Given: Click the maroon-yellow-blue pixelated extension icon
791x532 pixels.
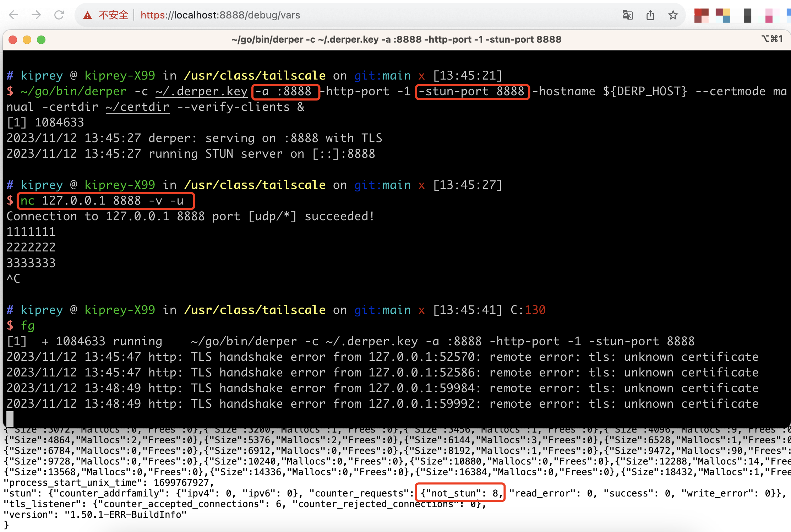Looking at the screenshot, I should tap(723, 15).
